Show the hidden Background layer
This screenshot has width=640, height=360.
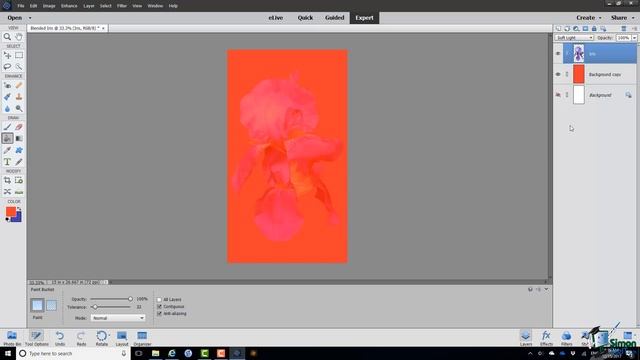pyautogui.click(x=558, y=95)
